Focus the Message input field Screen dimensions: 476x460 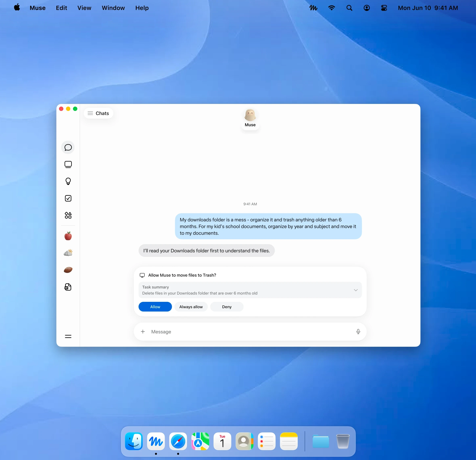(250, 331)
